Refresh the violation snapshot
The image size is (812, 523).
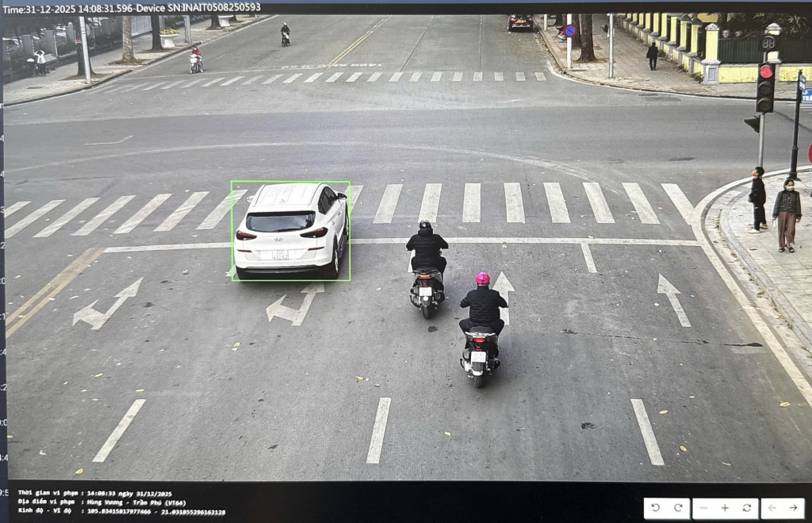(x=748, y=508)
